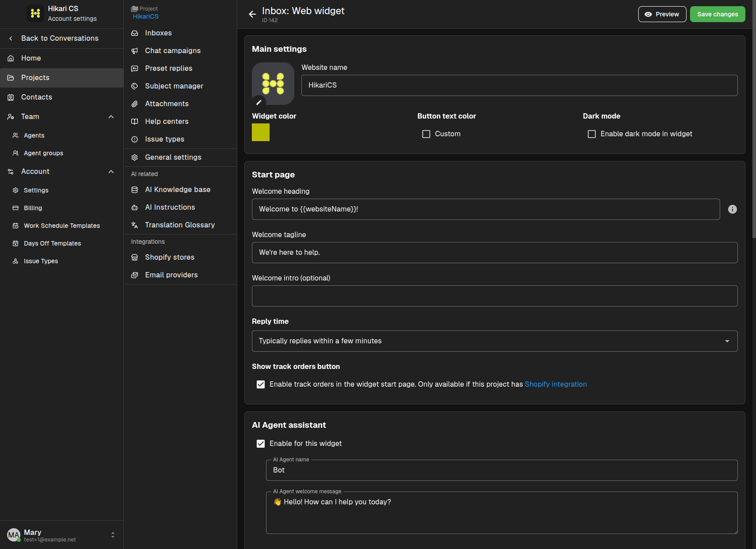Open account Settings link

[x=62, y=190]
